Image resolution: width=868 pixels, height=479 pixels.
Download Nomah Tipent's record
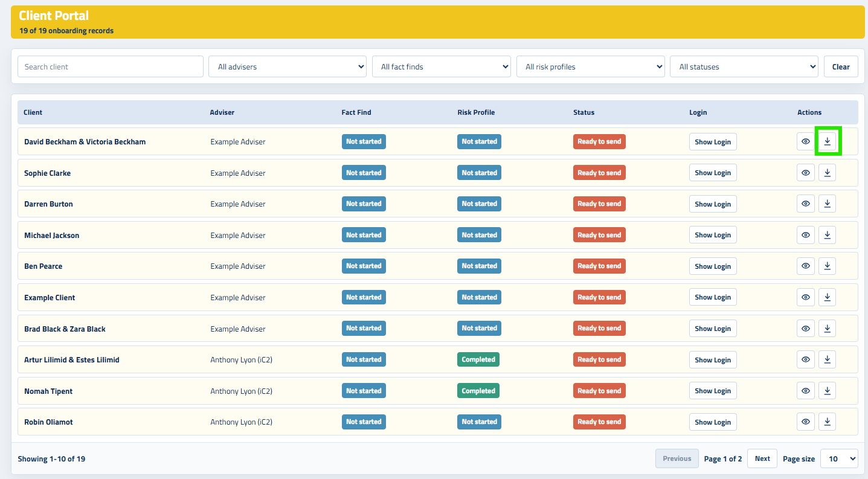click(828, 391)
